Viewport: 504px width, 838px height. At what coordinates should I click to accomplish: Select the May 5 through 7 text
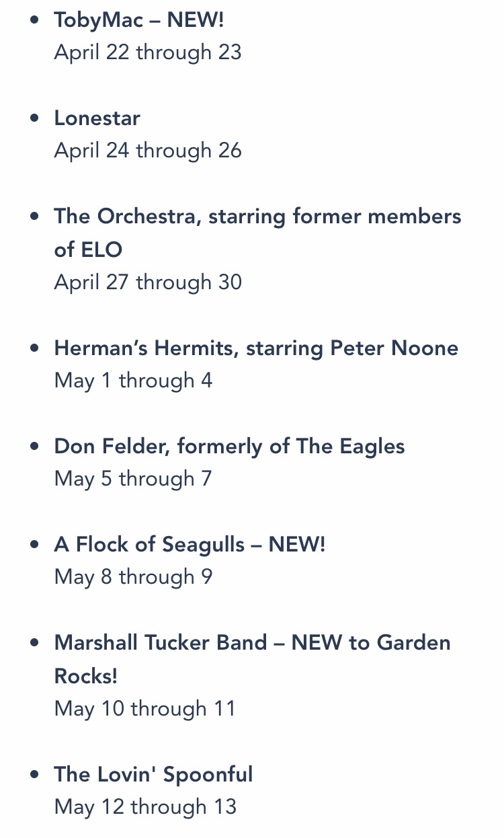(x=133, y=479)
